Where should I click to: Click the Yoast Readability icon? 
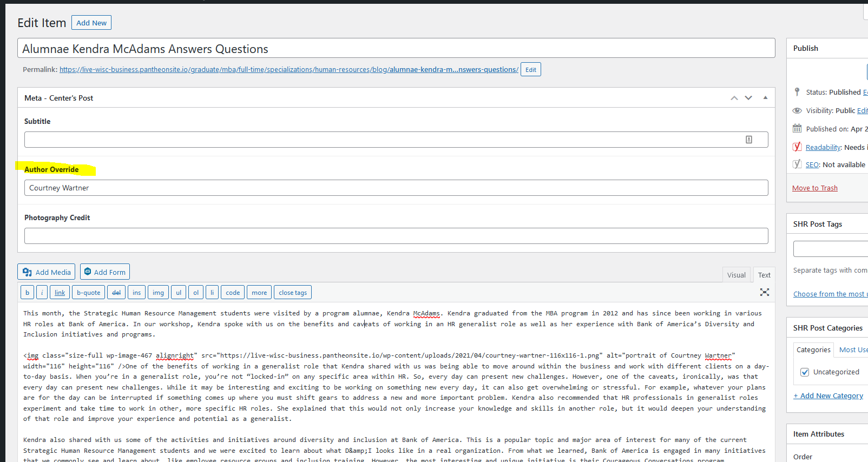(797, 147)
